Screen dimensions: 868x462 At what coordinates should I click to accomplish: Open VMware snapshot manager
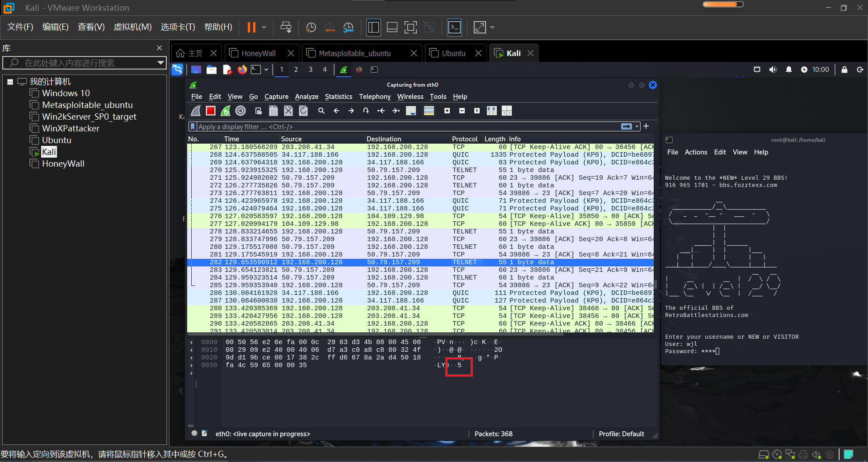[348, 28]
